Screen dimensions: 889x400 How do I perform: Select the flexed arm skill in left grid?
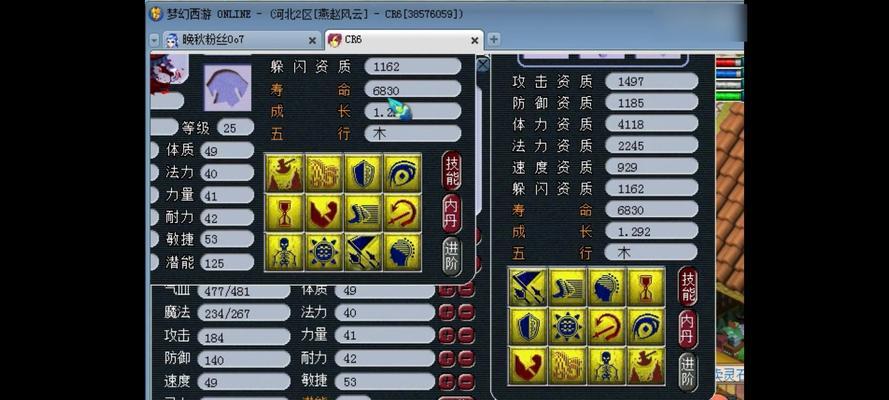[324, 212]
